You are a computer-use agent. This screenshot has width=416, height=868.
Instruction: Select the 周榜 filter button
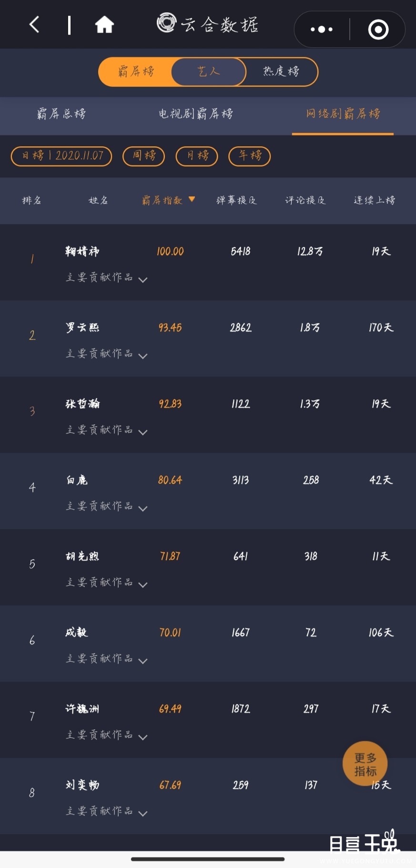(143, 156)
